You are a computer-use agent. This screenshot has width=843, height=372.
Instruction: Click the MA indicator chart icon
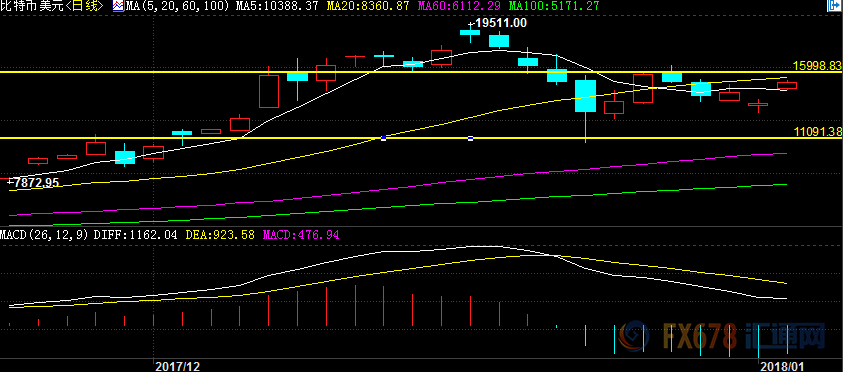point(118,6)
